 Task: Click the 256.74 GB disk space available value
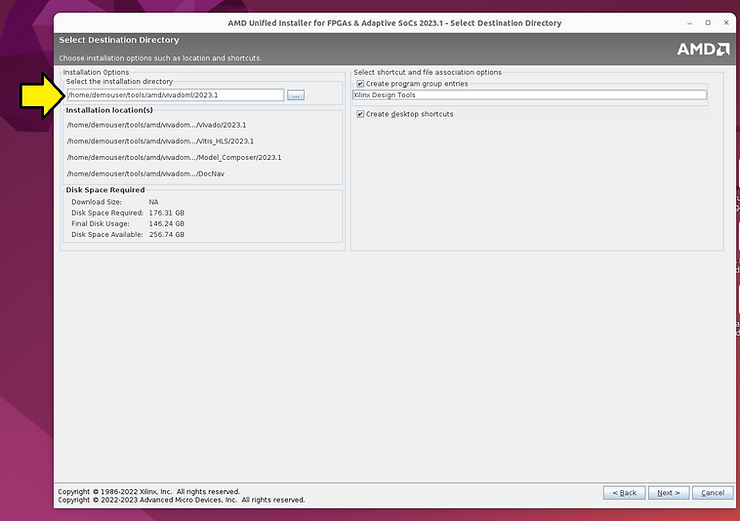pos(167,235)
